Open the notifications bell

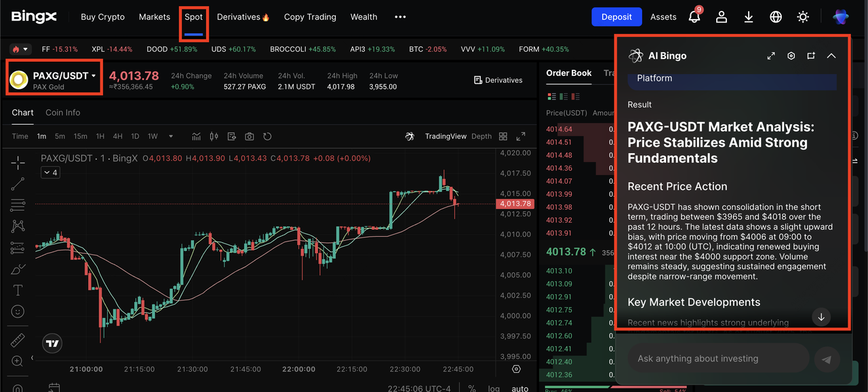point(694,17)
